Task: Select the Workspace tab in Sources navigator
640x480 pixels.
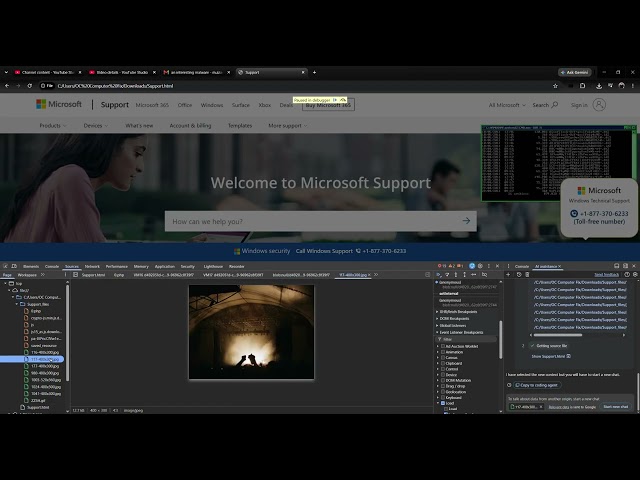Action: [27, 275]
